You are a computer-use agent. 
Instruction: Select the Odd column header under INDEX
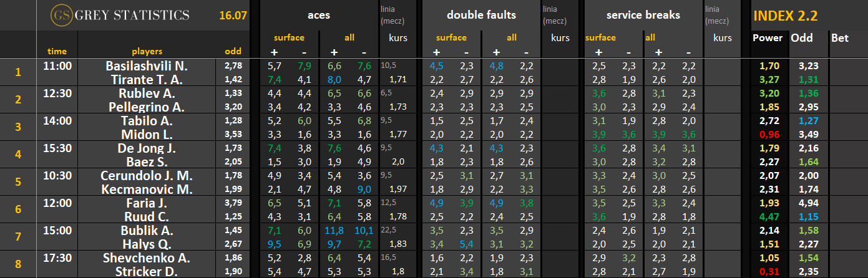(802, 37)
